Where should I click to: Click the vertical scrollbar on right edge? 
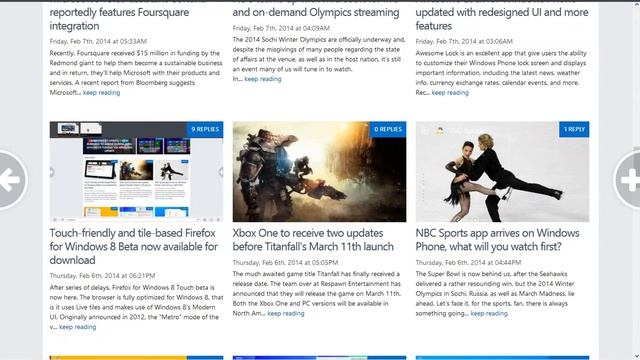coord(637,180)
